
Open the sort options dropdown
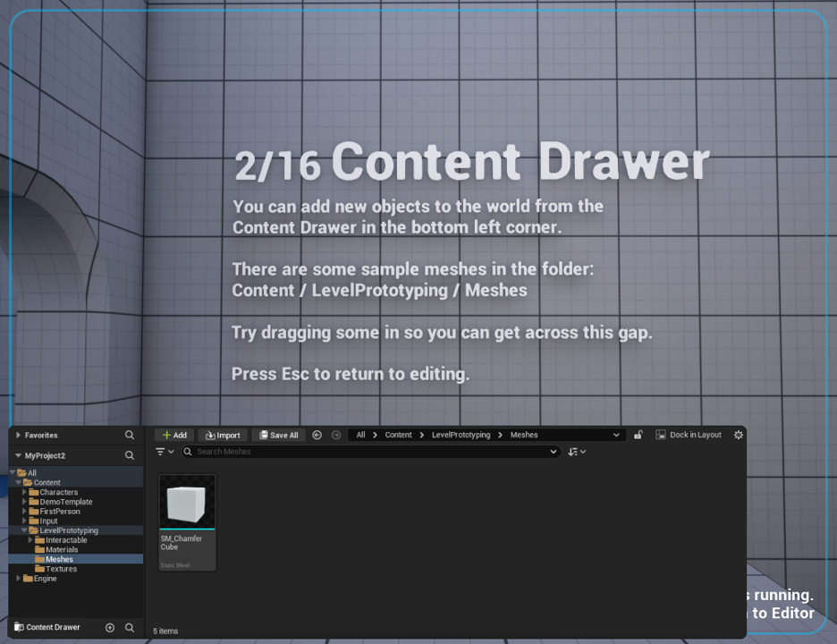[x=577, y=452]
